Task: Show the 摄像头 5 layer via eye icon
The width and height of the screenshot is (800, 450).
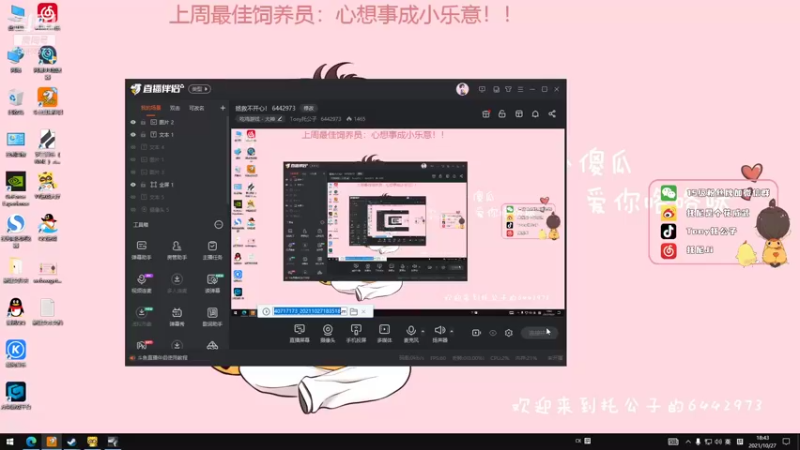Action: coord(133,210)
